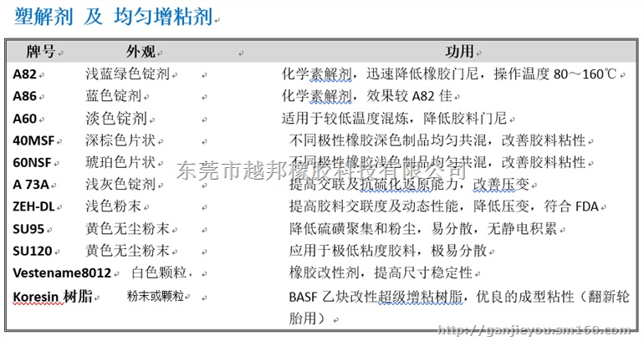Select the 浅蓝绿色锭剂 appearance cell

click(128, 74)
